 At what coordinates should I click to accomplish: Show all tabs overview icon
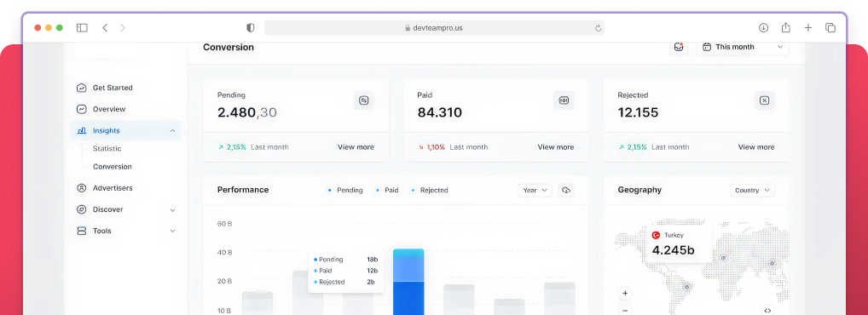[830, 27]
